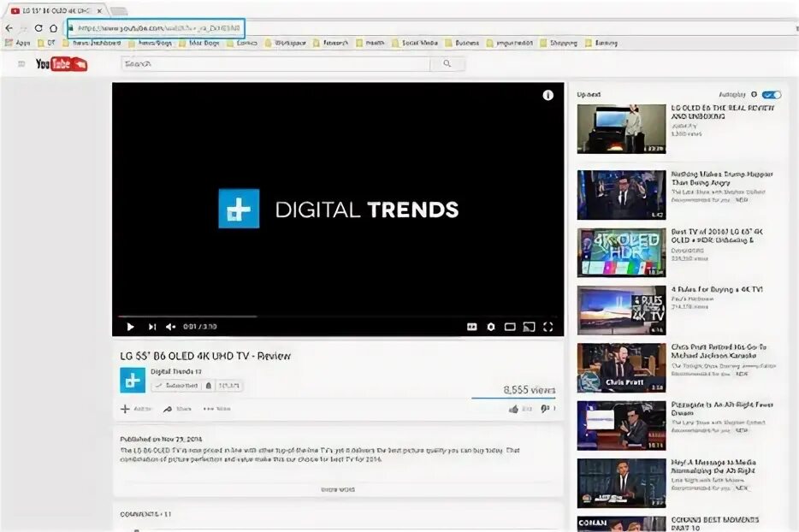799x532 pixels.
Task: Cast the video to a TV
Action: [x=529, y=327]
